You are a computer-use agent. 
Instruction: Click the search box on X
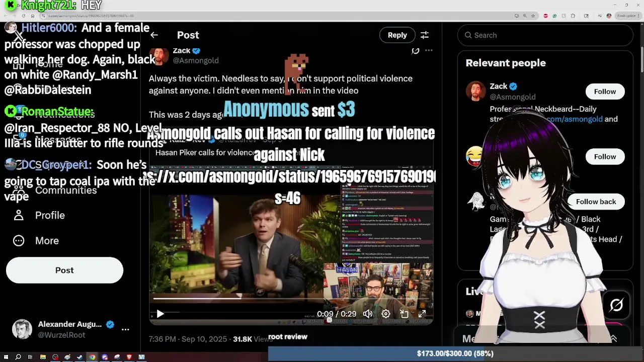545,35
